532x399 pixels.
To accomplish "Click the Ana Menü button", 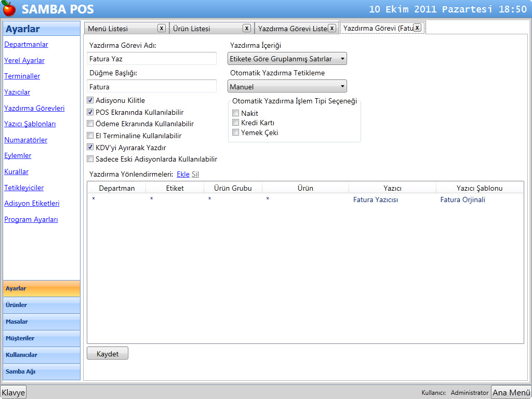I will (x=511, y=393).
